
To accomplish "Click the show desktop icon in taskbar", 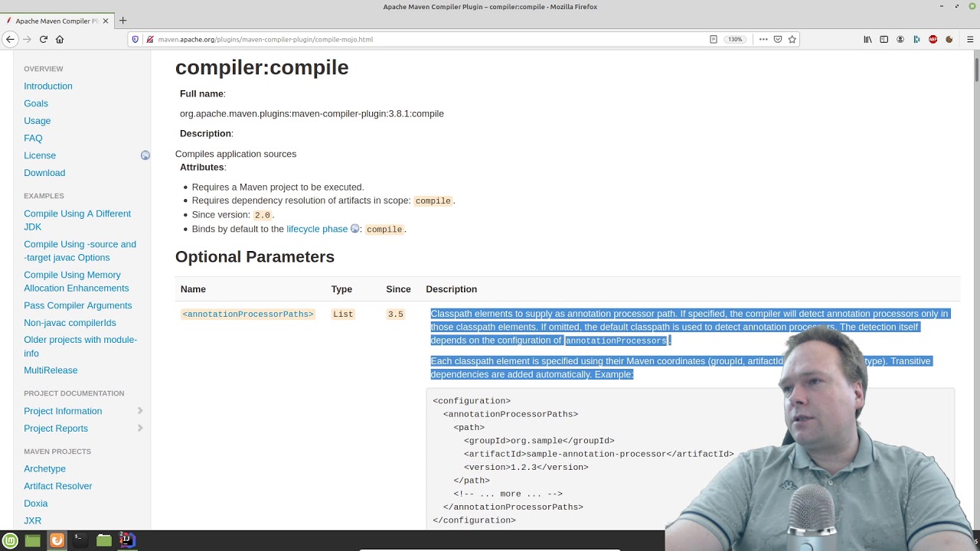I will coord(33,540).
